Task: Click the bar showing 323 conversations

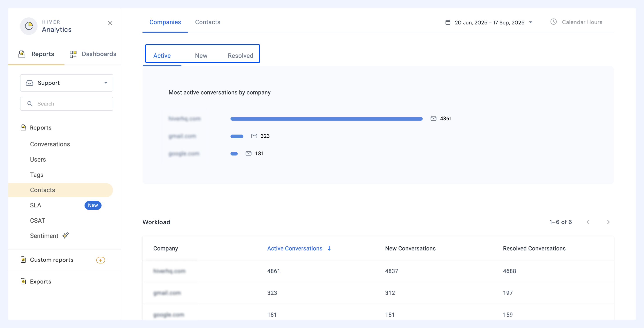Action: [x=237, y=136]
